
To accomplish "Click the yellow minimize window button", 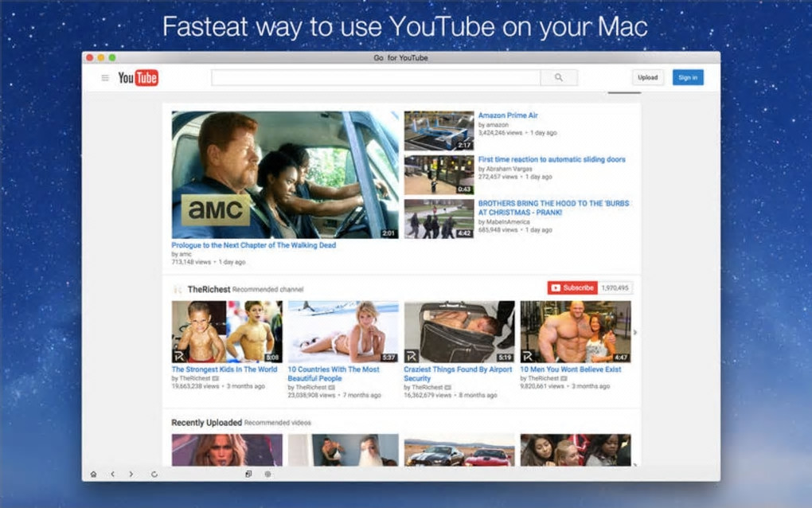I will 101,57.
